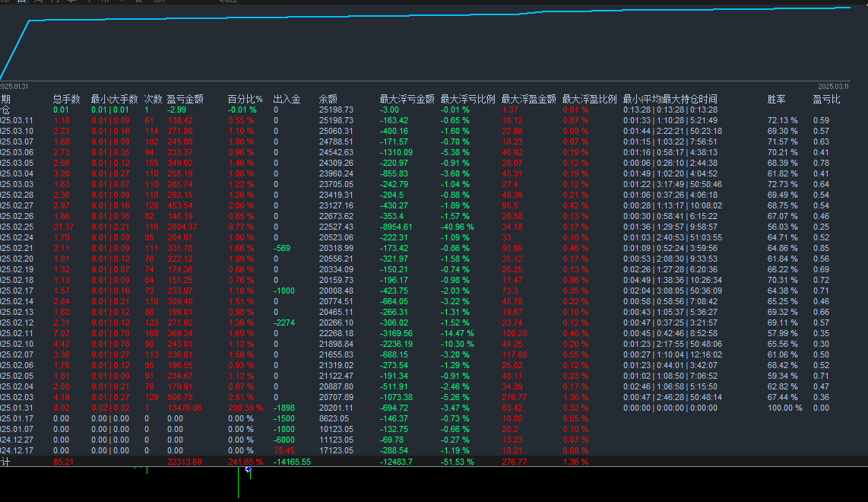Click floating loss ratio -40.96 %
The height and width of the screenshot is (502, 868).
coord(458,227)
